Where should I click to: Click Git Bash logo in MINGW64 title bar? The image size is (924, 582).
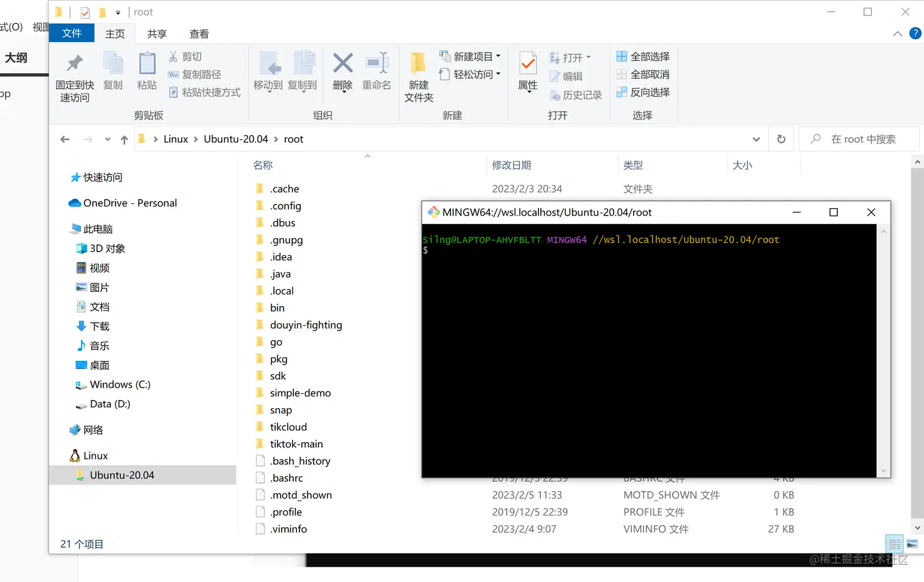pyautogui.click(x=433, y=212)
